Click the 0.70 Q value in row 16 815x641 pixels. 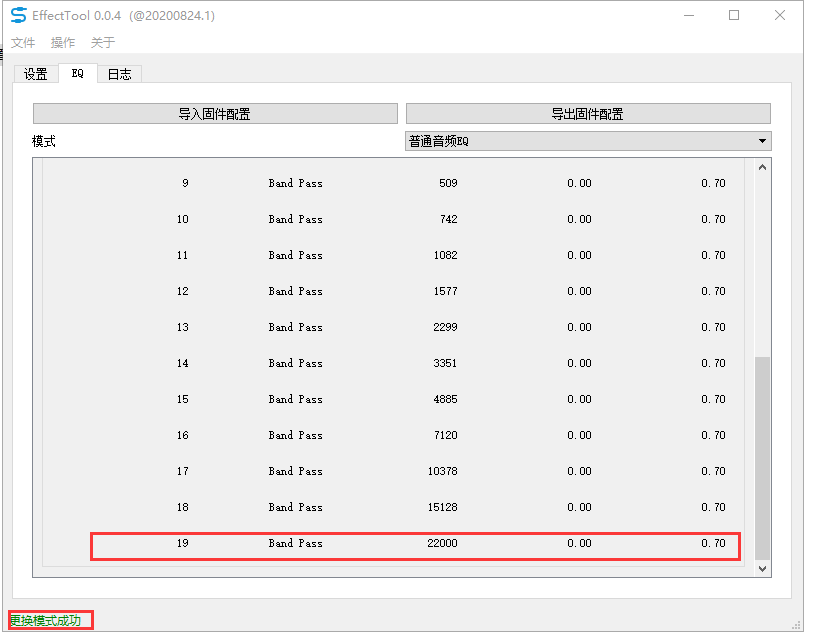coord(713,435)
